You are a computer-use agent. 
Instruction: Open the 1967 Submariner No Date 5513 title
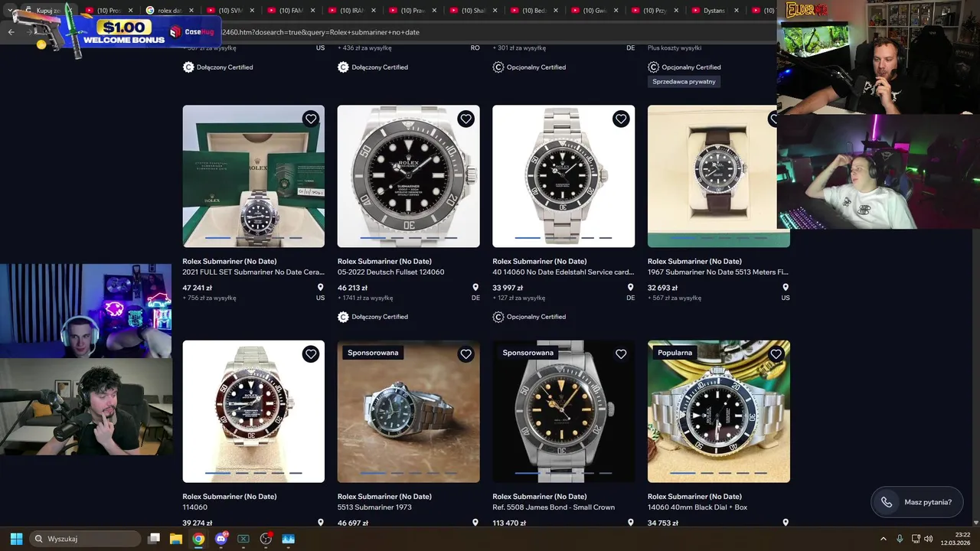click(x=718, y=272)
